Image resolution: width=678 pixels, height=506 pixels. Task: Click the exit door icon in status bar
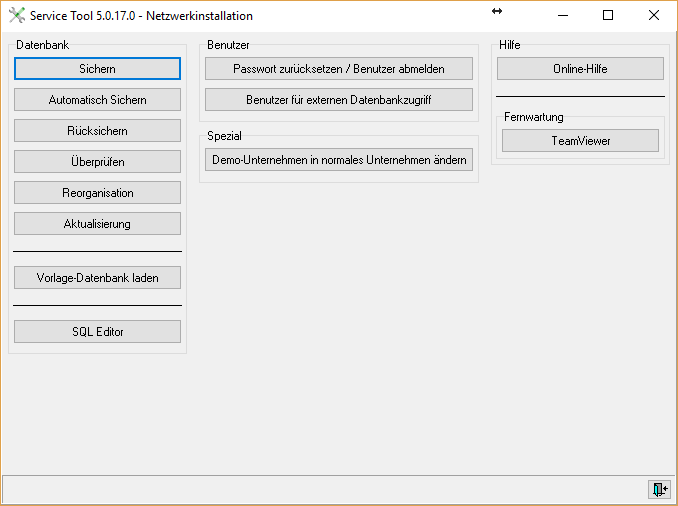tap(658, 489)
